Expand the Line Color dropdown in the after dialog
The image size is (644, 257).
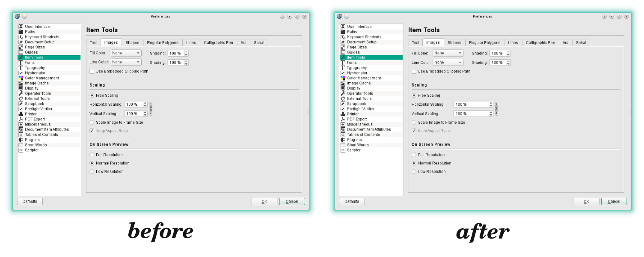(448, 63)
